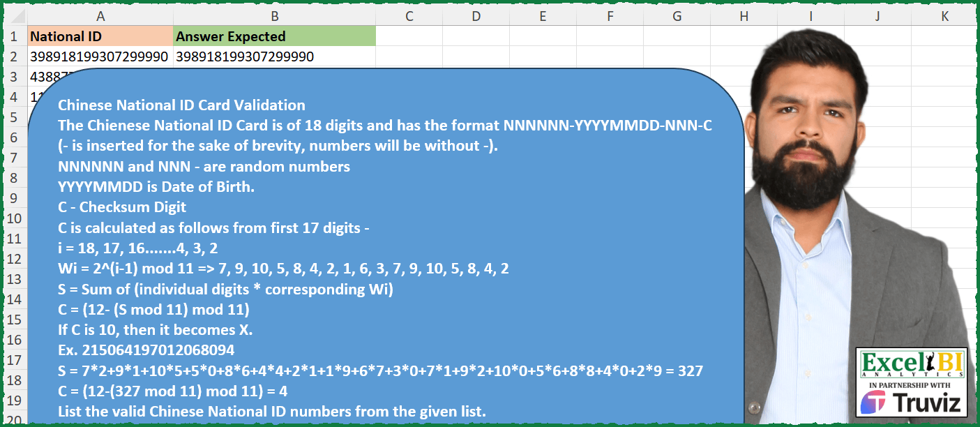Select empty cell E2
The height and width of the screenshot is (427, 980).
pyautogui.click(x=543, y=56)
